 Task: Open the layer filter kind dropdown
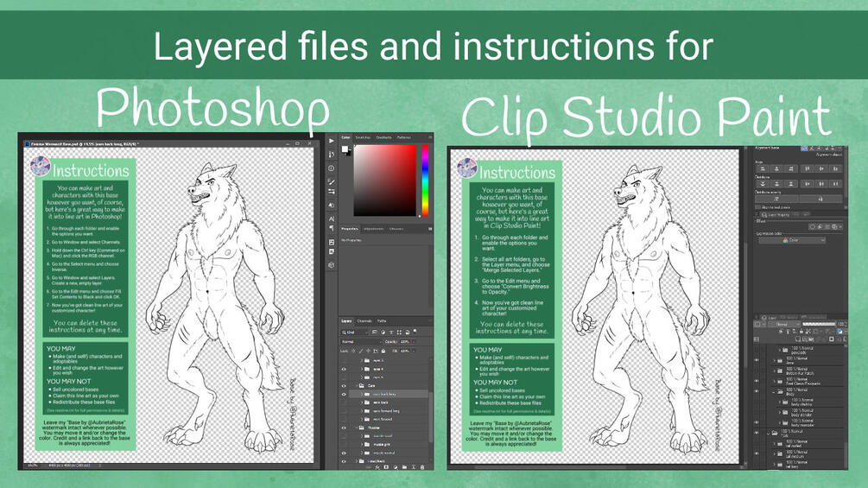(354, 333)
